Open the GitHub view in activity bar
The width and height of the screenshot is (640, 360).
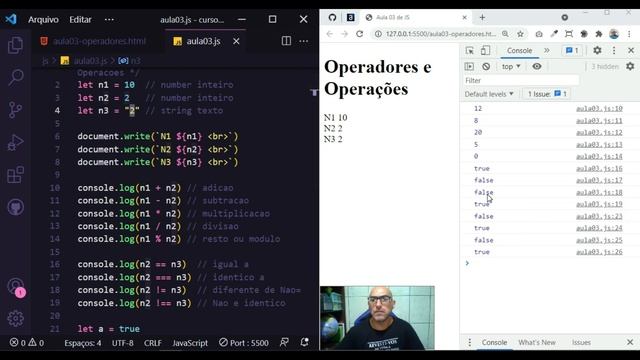[x=16, y=207]
